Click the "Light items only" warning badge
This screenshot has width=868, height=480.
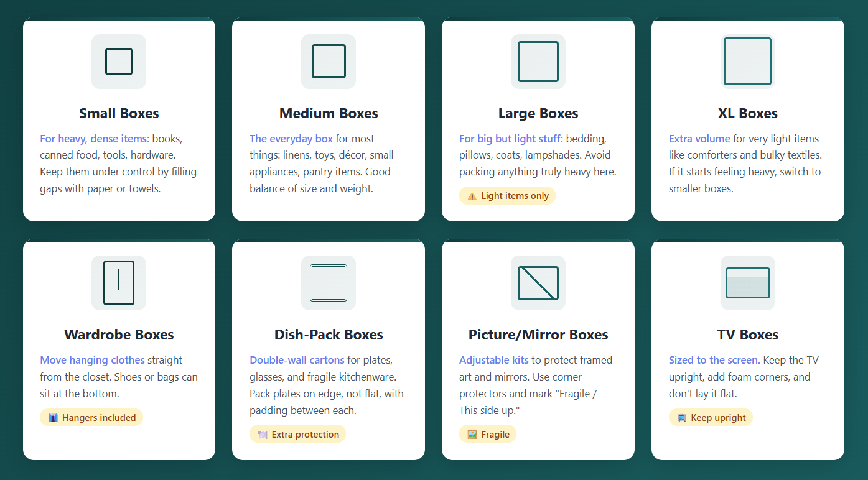pos(507,196)
